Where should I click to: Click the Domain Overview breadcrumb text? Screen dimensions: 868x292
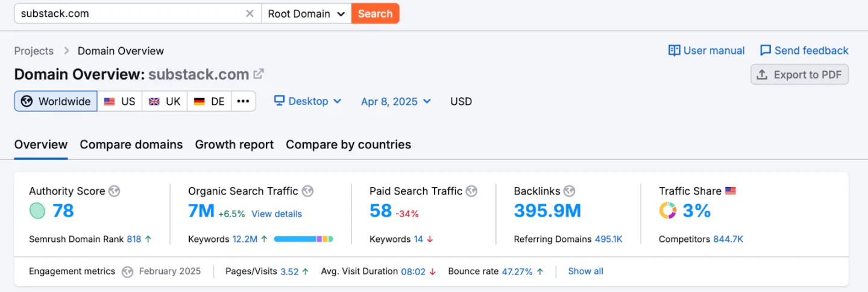point(121,51)
